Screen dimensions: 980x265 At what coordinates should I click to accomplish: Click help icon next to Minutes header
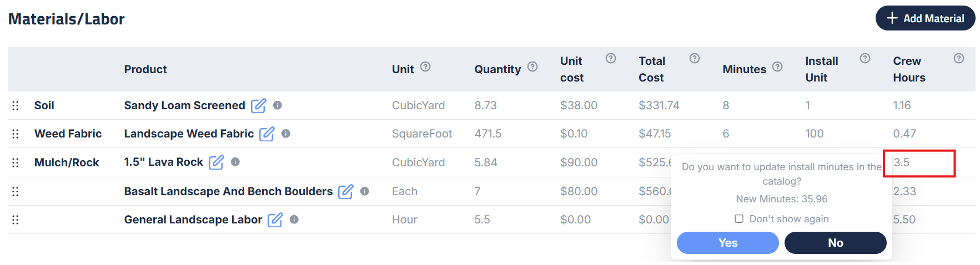coord(777,67)
